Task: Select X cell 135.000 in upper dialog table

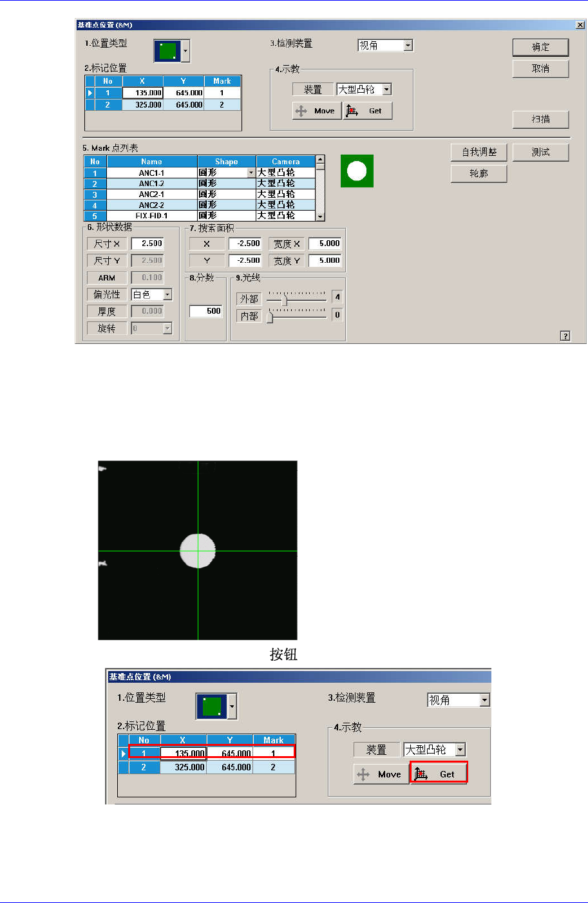Action: (142, 93)
